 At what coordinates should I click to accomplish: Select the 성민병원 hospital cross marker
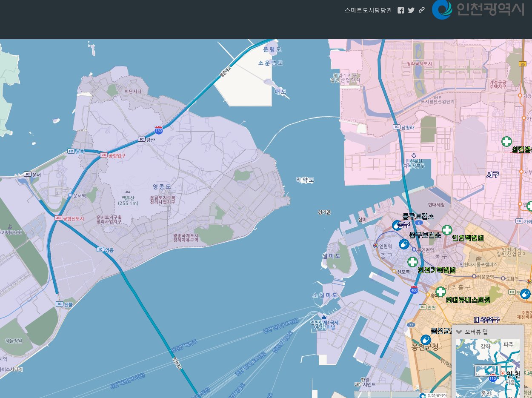pos(506,141)
